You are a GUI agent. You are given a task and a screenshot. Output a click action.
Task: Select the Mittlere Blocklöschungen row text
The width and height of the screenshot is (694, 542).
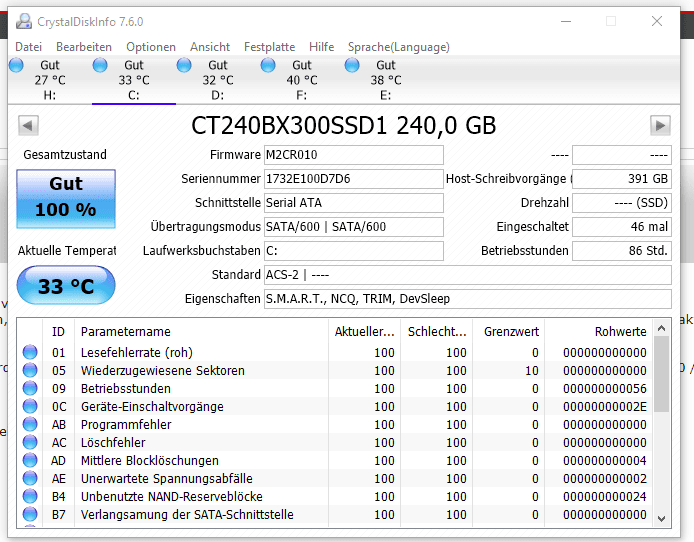[x=150, y=461]
